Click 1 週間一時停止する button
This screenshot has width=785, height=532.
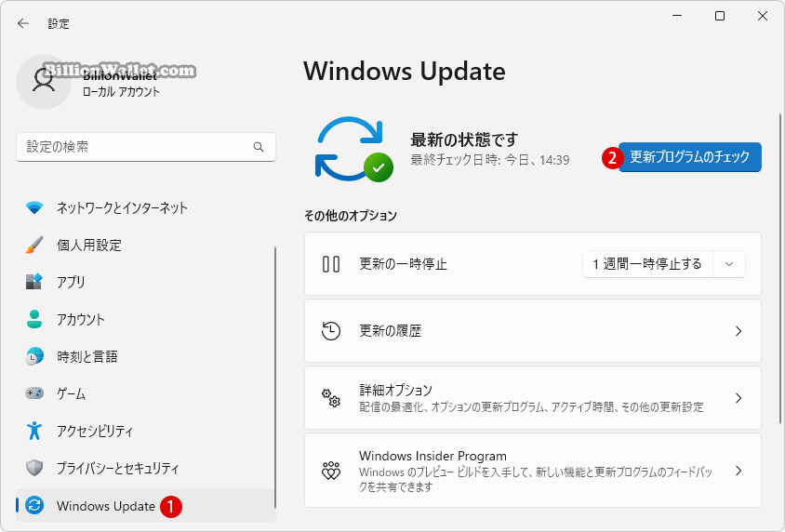tap(648, 264)
